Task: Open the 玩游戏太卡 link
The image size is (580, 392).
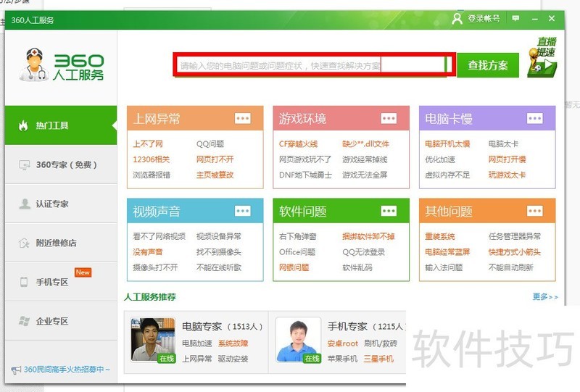Action: 507,175
